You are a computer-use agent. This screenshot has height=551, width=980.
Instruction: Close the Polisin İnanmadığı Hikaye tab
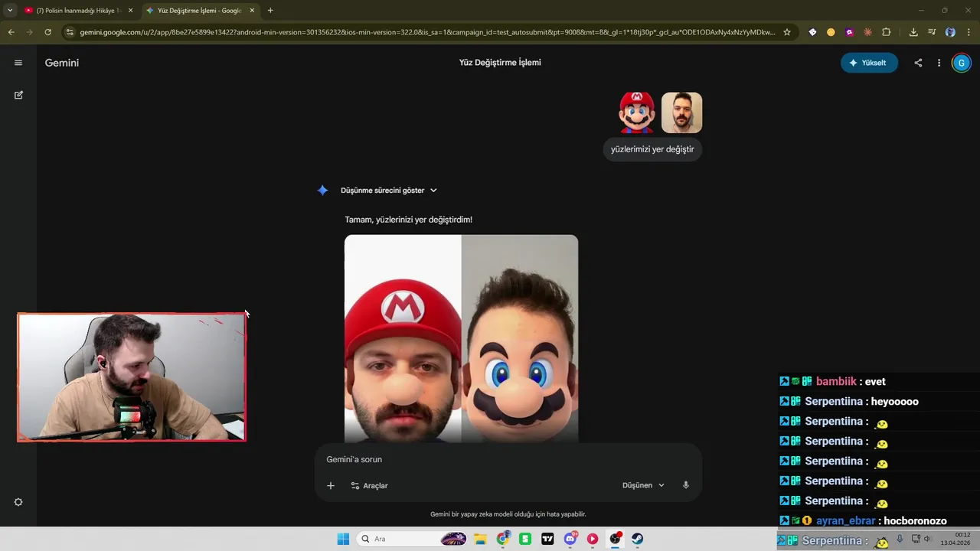[x=130, y=11]
